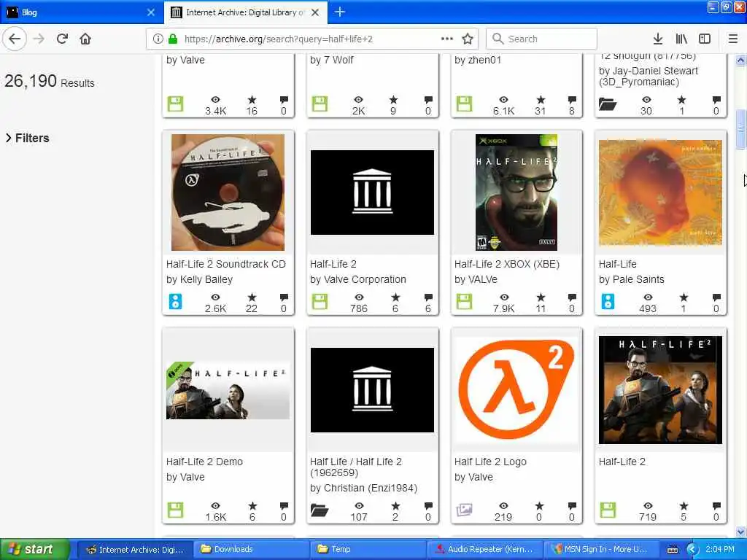The height and width of the screenshot is (560, 747).
Task: Open Half Life / Half Life 2 (1962659) link
Action: click(356, 467)
